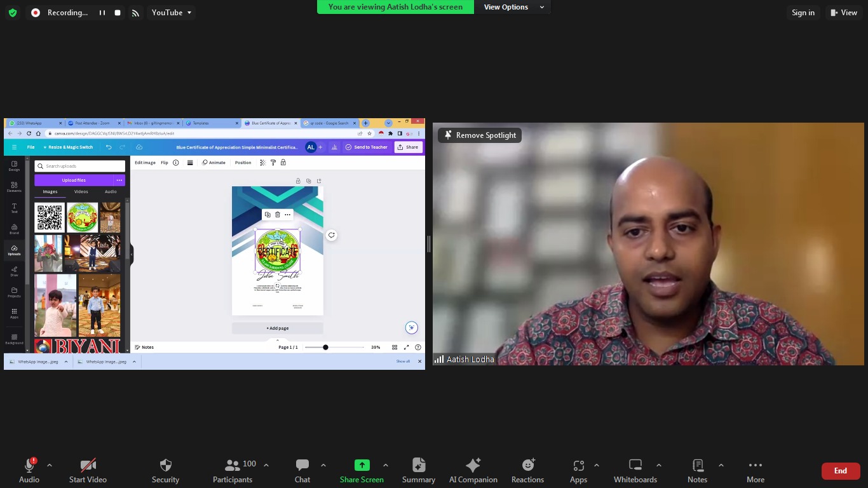868x488 pixels.
Task: Open the YouTube live stream dropdown
Action: click(x=171, y=13)
